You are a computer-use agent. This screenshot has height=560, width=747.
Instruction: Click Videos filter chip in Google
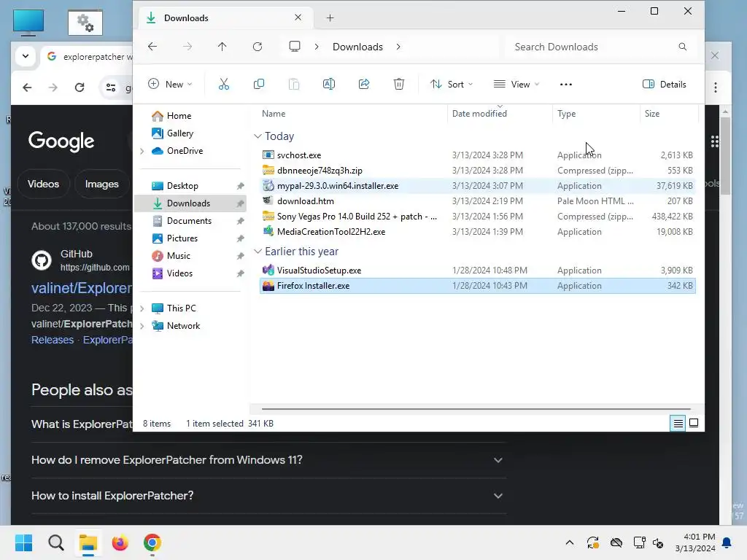click(43, 184)
